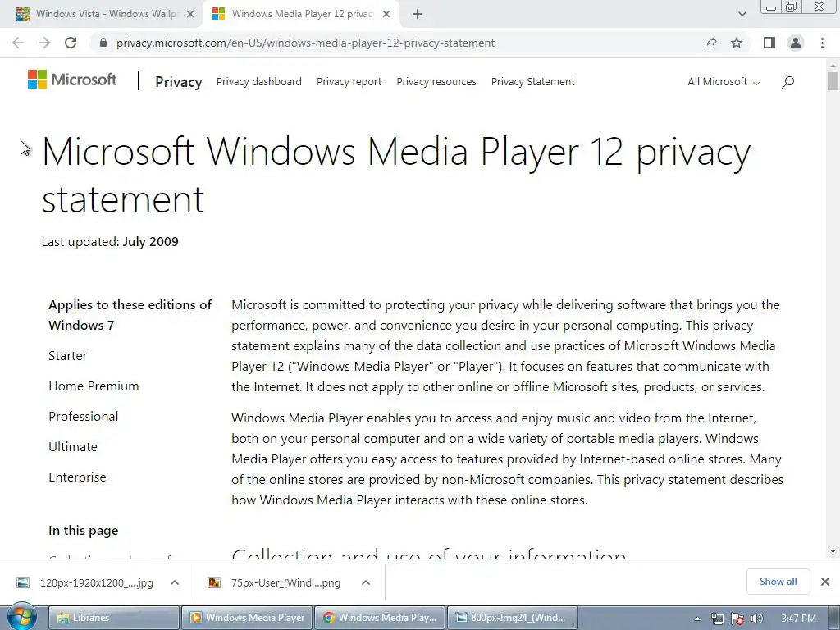This screenshot has width=840, height=630.
Task: Open the Chrome three-dot menu
Action: (x=822, y=43)
